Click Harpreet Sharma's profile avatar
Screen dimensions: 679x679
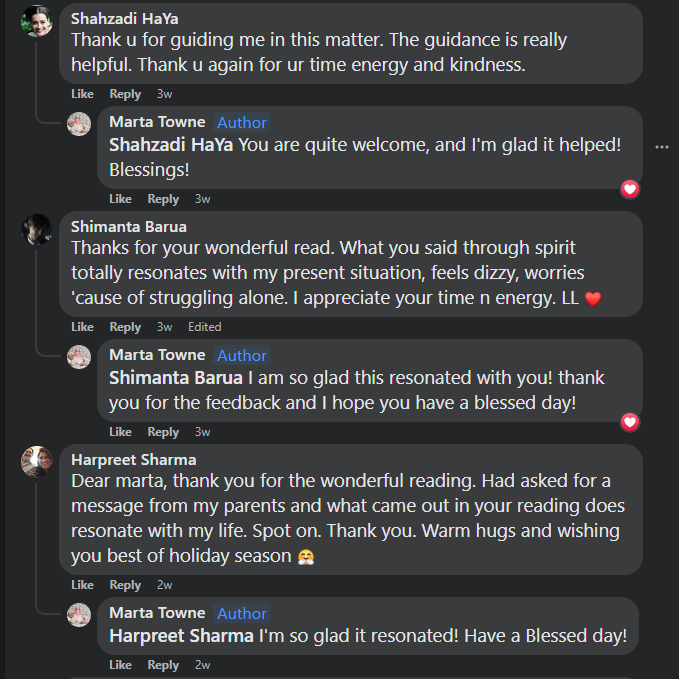(x=37, y=461)
